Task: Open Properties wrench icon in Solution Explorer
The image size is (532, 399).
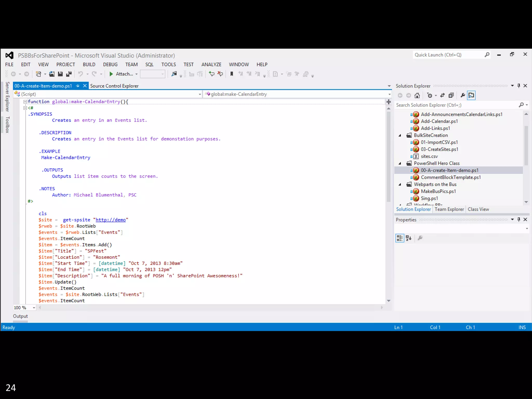Action: coord(463,95)
